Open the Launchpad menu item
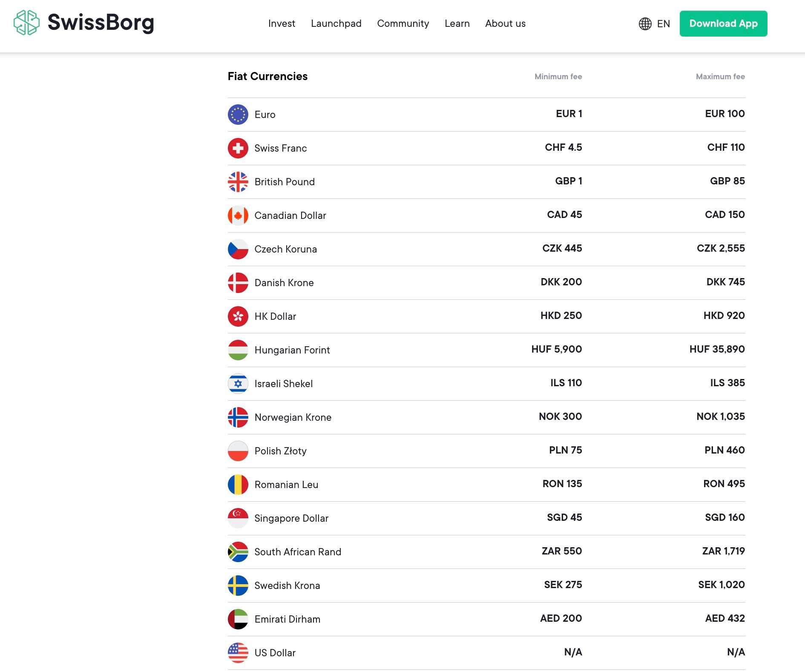This screenshot has height=672, width=805. coord(336,24)
